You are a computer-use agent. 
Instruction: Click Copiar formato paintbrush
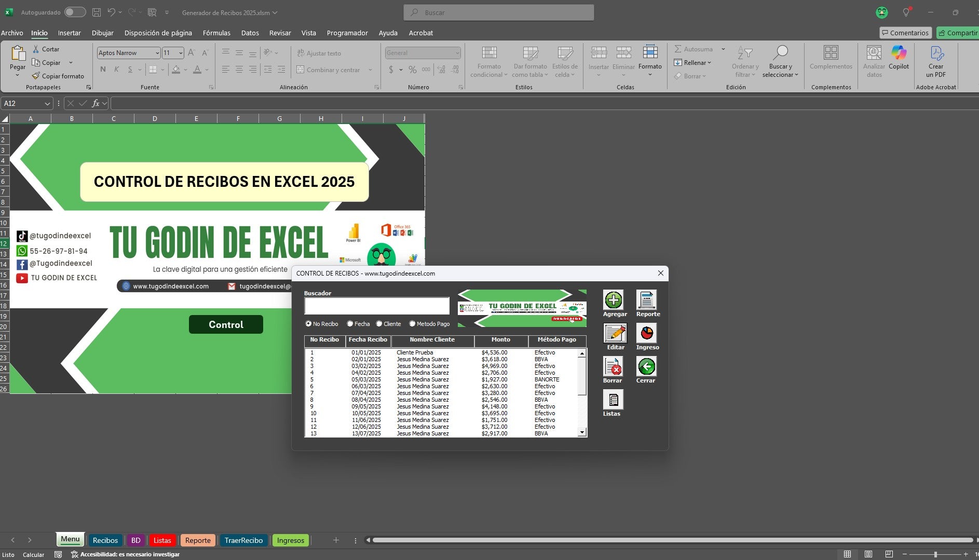click(x=58, y=76)
